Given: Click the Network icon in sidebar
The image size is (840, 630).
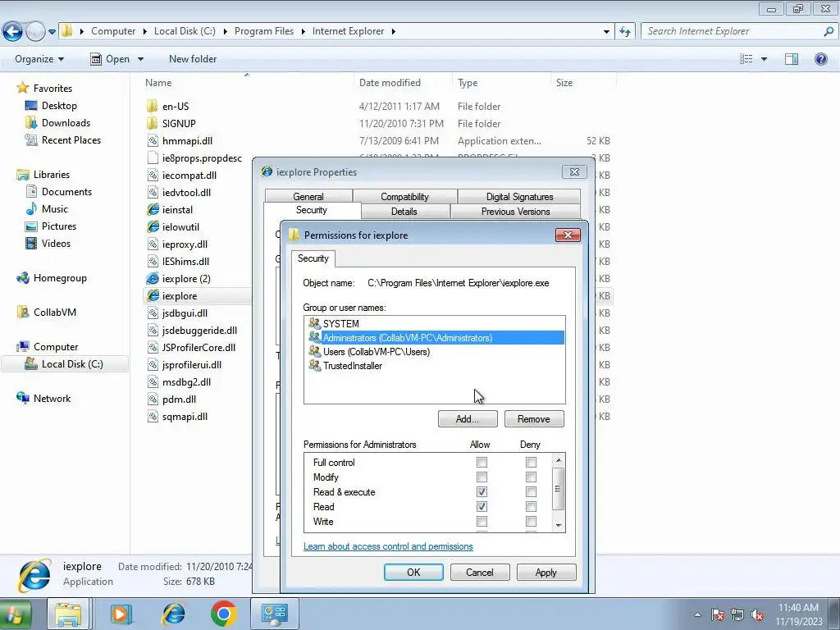Looking at the screenshot, I should pos(22,398).
